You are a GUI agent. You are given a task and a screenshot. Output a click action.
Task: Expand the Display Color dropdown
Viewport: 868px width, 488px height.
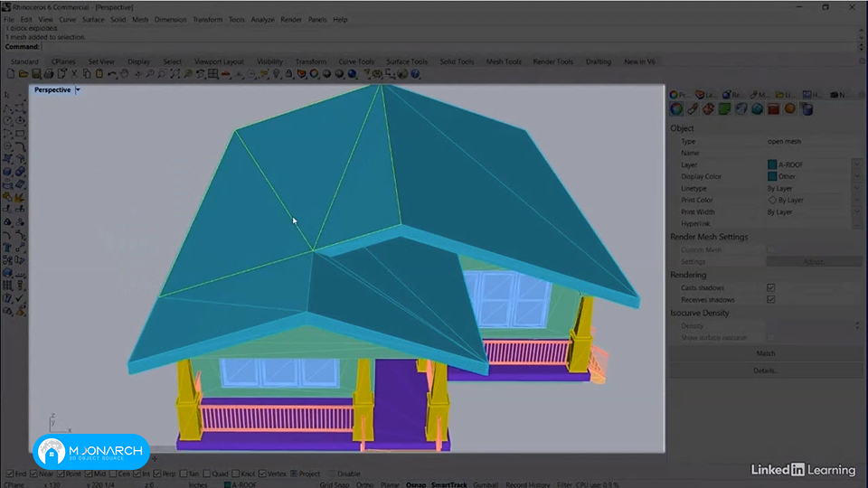(857, 176)
